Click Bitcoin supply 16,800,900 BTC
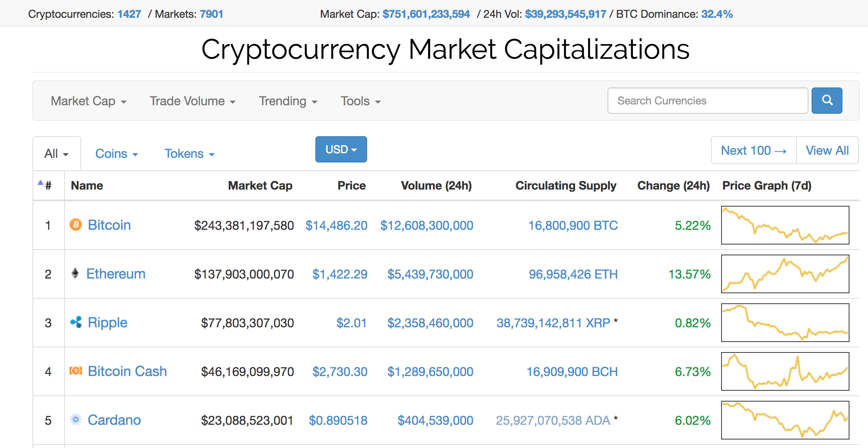 tap(573, 225)
